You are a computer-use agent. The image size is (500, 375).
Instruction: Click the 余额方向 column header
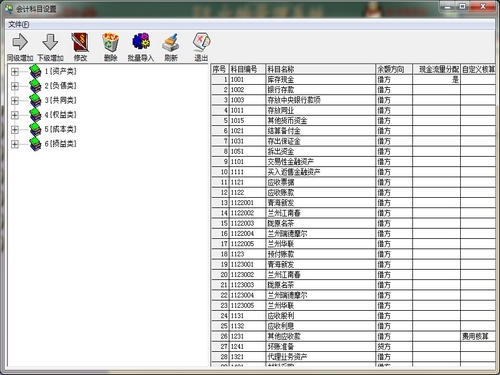tap(394, 69)
